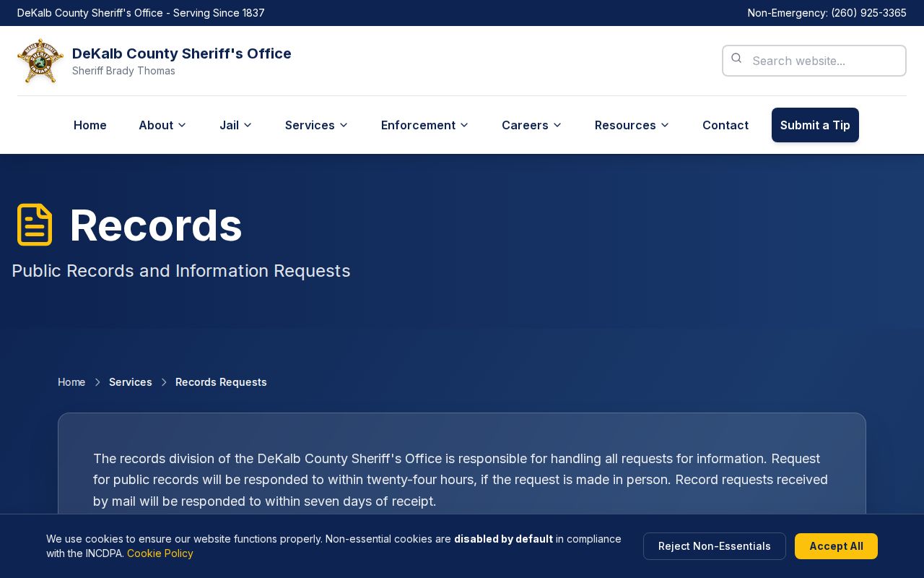Open the Careers menu
This screenshot has width=924, height=578.
[x=531, y=125]
